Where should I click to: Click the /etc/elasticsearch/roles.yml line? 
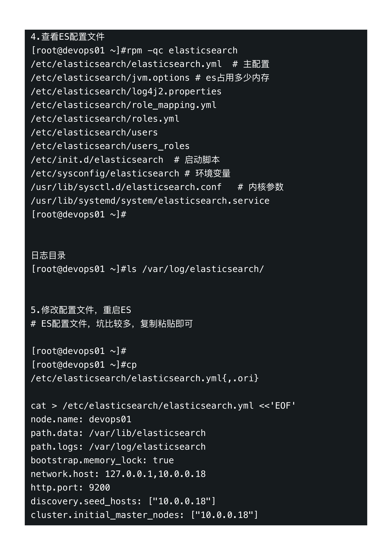coord(105,119)
